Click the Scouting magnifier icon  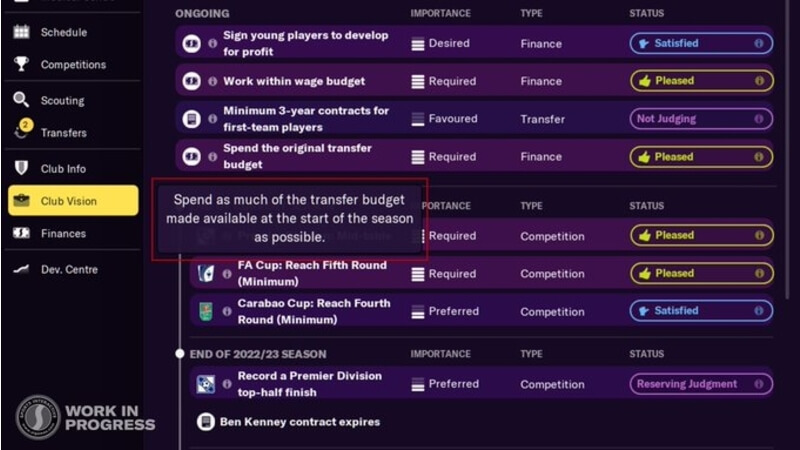click(21, 100)
